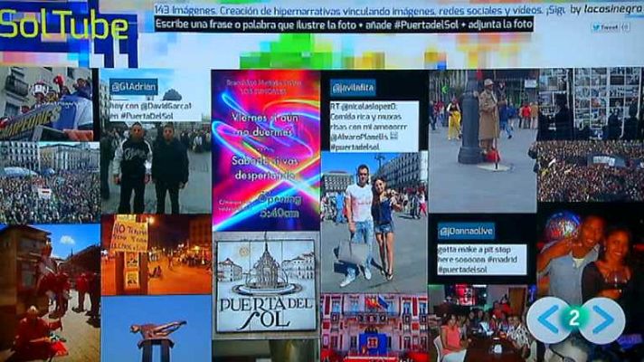Open the @G1Adrian username tag
This screenshot has width=644, height=362.
[x=134, y=88]
